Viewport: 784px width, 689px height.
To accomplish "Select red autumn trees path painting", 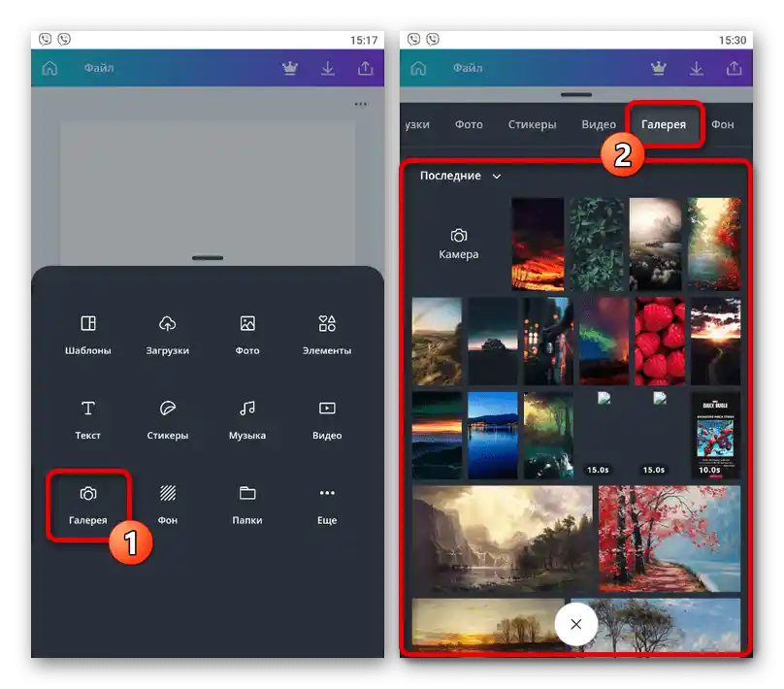I will [670, 539].
